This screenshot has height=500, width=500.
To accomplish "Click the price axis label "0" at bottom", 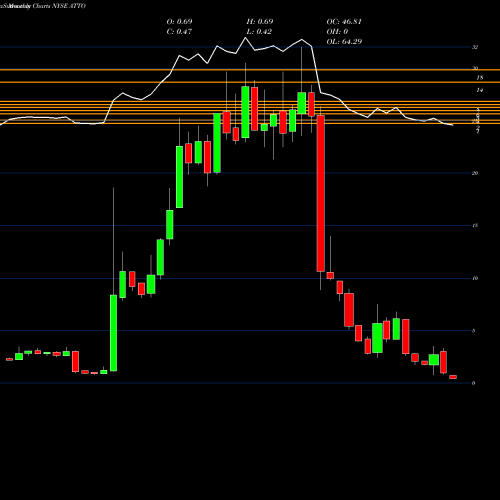I will (x=474, y=383).
